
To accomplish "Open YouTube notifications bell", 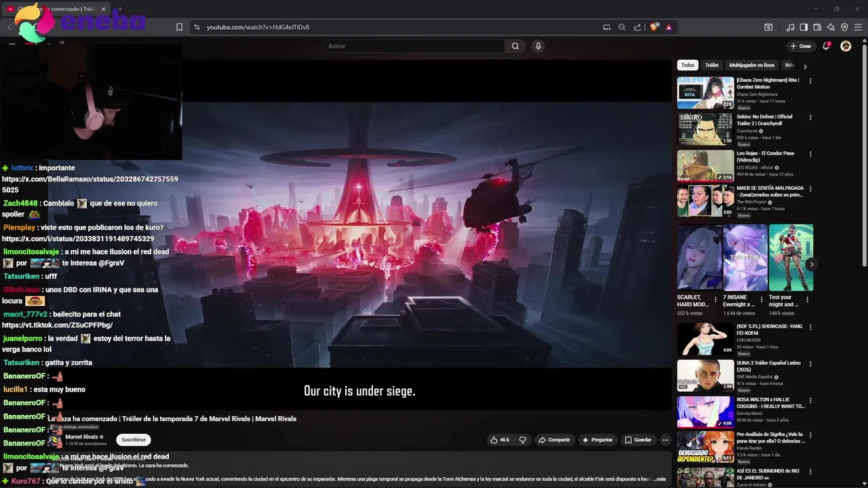I will pos(826,46).
